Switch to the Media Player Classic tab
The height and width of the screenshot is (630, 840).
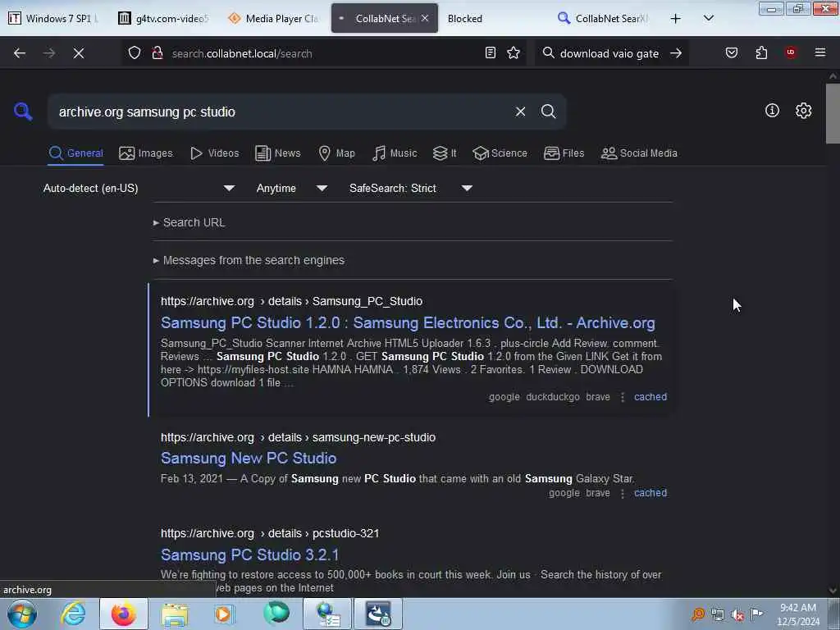[x=273, y=19]
